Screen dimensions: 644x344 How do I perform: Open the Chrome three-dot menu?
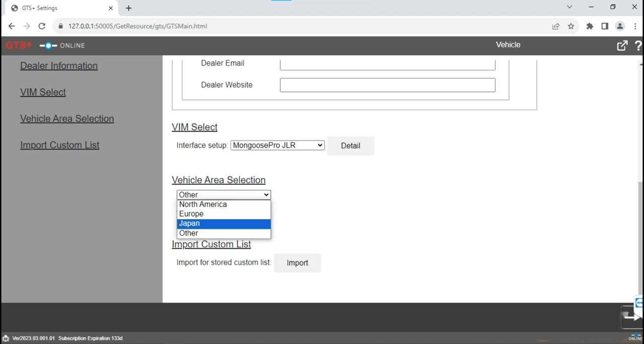pyautogui.click(x=636, y=26)
